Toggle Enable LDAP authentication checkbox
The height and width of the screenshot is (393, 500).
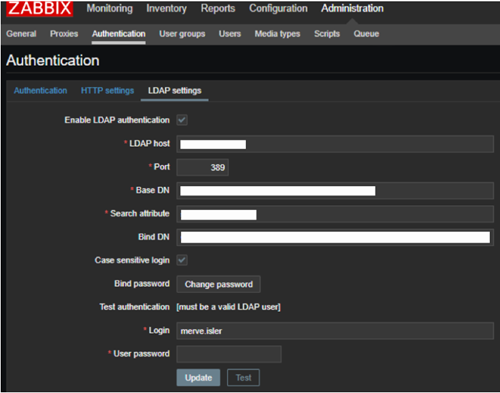[182, 120]
